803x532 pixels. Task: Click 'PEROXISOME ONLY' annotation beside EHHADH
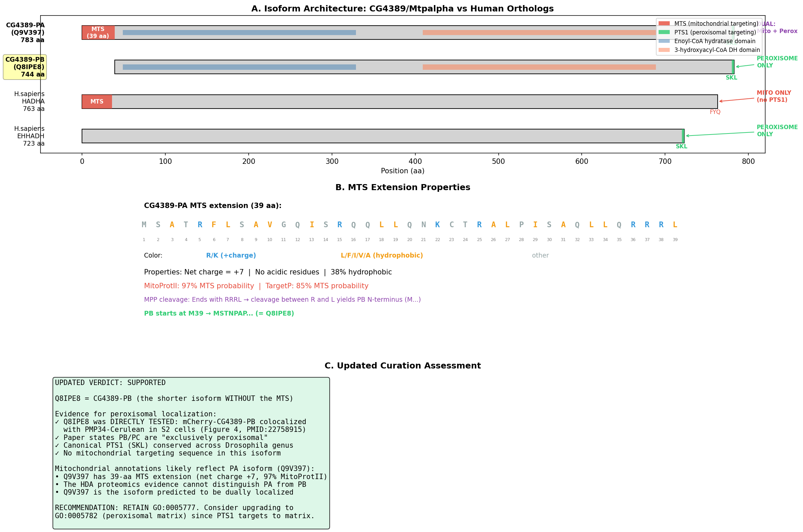point(777,130)
